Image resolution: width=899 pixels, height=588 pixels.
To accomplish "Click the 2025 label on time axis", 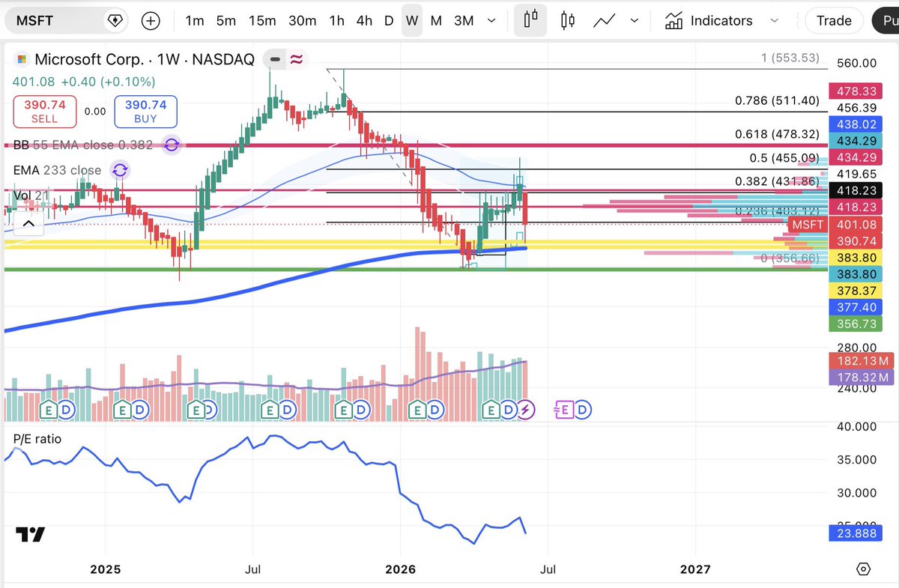I will pos(105,569).
